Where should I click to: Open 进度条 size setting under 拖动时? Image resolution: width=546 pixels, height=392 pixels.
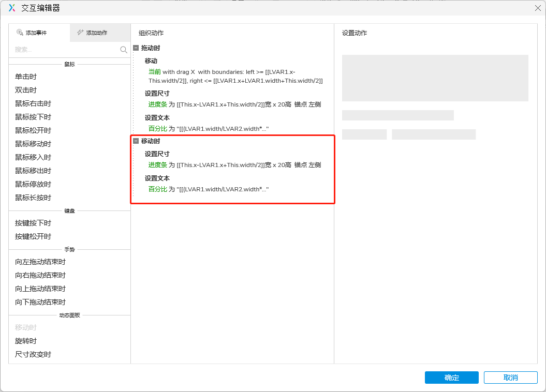(x=234, y=104)
